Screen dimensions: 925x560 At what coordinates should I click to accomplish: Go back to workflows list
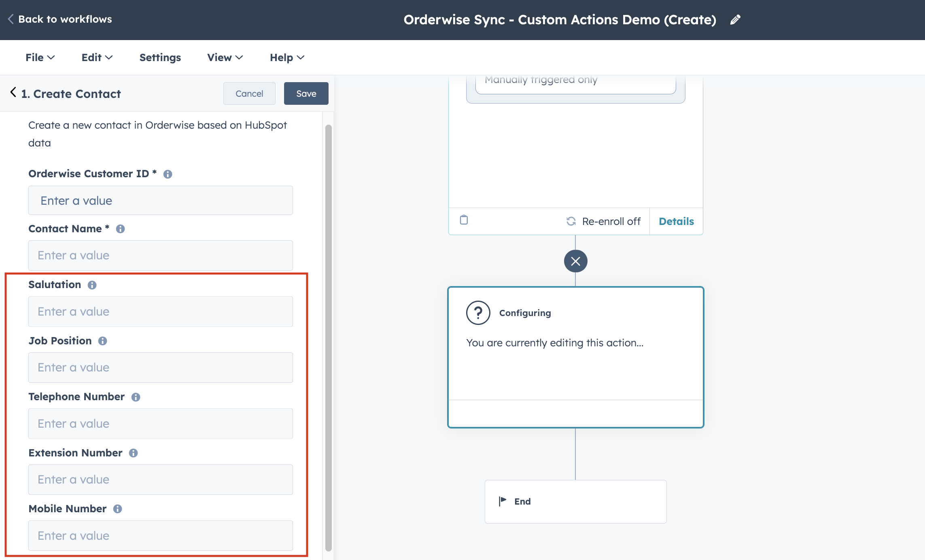60,19
